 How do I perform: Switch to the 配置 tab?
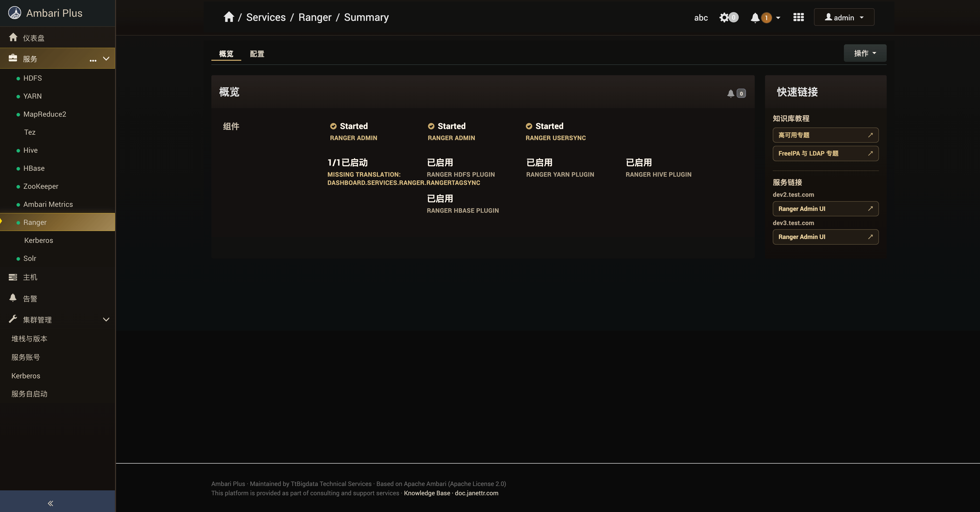tap(257, 54)
